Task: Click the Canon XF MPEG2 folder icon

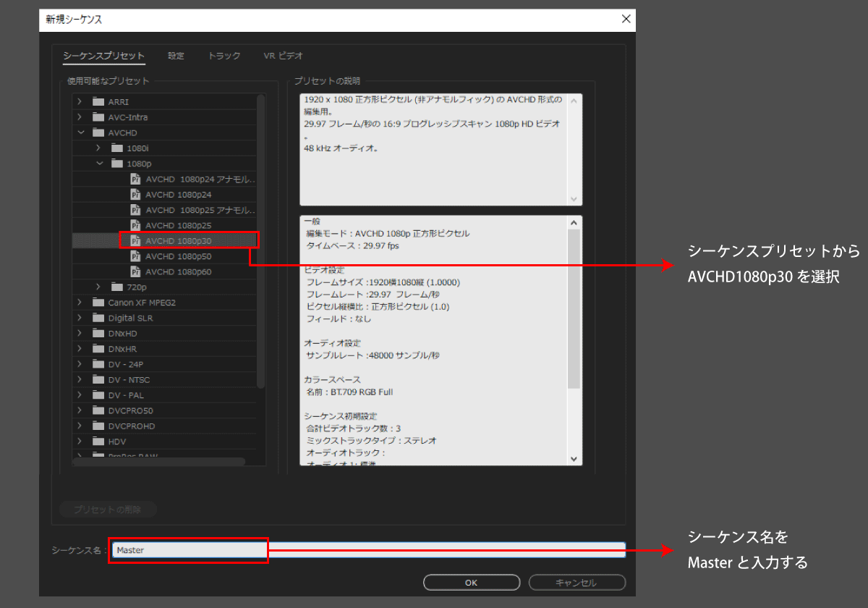Action: coord(98,303)
